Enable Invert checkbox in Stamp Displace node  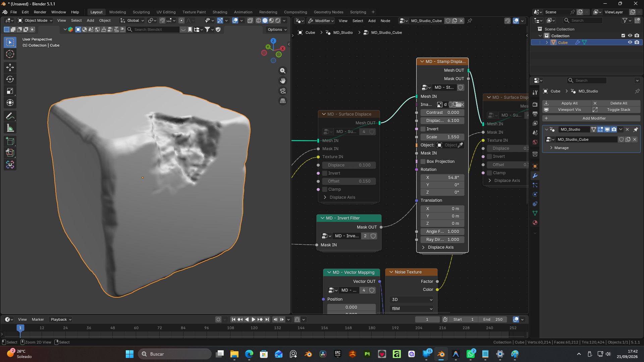(423, 129)
